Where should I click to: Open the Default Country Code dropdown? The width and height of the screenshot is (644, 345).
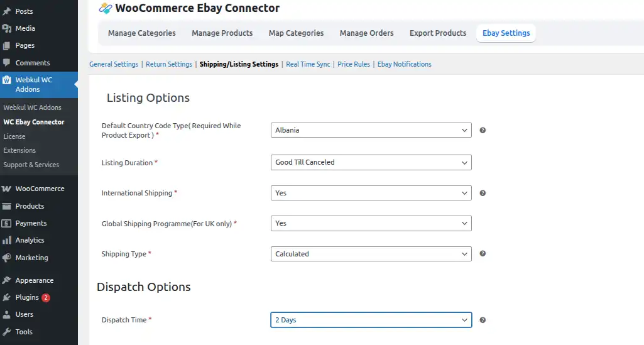[x=371, y=130]
